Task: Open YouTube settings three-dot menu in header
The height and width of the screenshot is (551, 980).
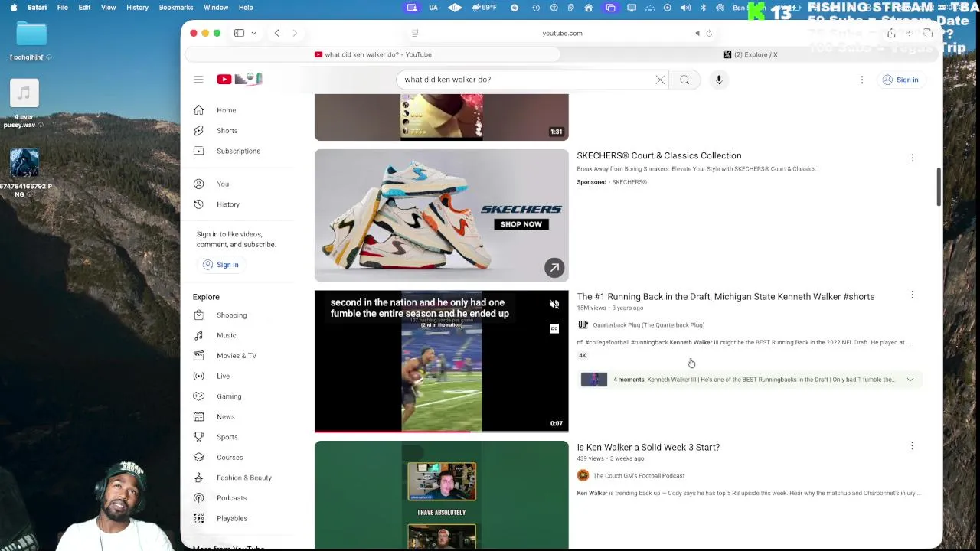Action: tap(862, 80)
